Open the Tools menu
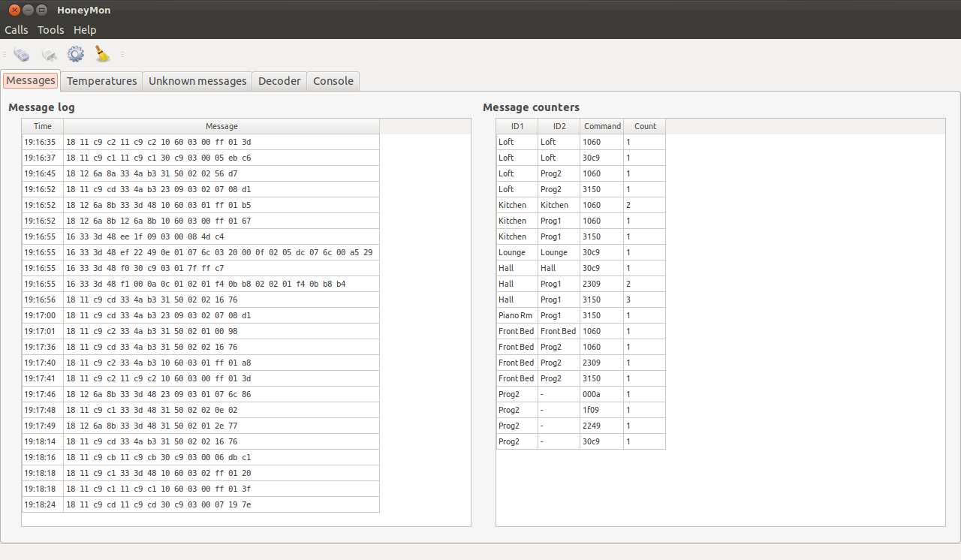 click(x=51, y=30)
